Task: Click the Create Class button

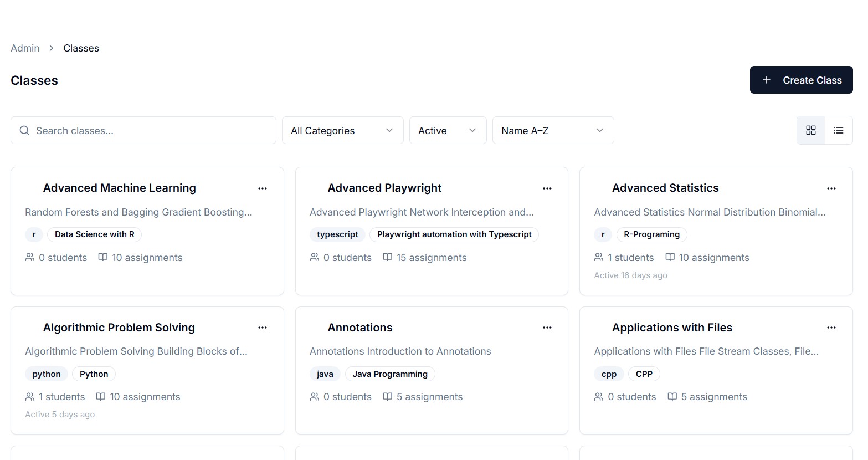Action: click(801, 80)
